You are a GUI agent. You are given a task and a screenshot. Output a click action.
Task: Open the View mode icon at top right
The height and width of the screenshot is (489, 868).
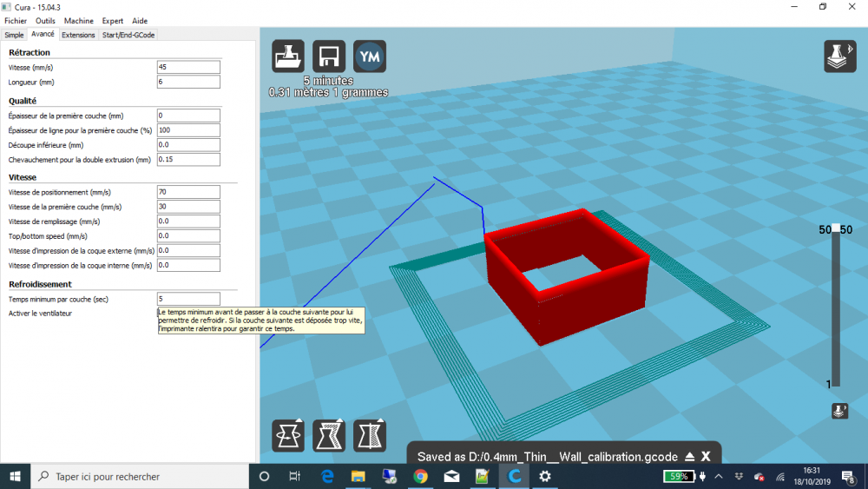(839, 56)
